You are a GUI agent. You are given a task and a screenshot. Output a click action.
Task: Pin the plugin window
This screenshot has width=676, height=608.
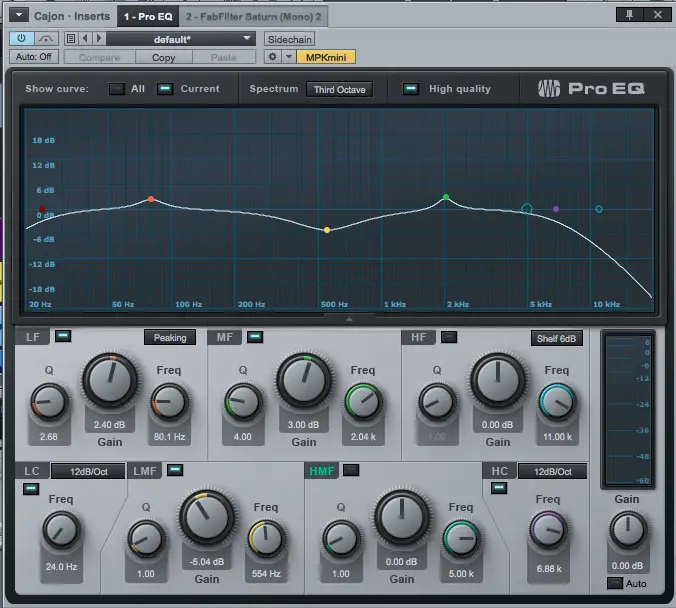(629, 15)
